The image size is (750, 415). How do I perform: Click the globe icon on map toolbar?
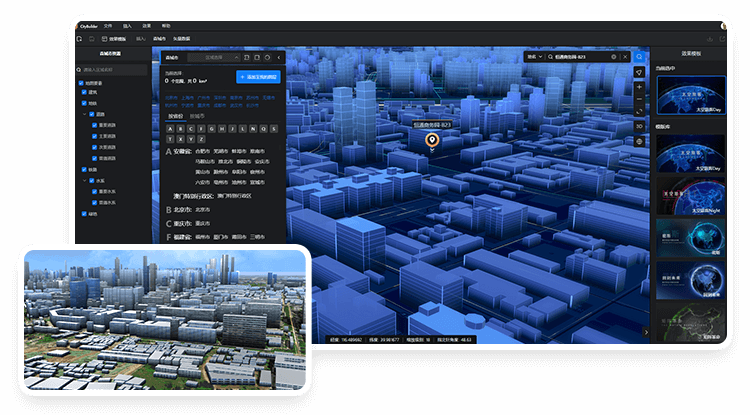pyautogui.click(x=640, y=141)
